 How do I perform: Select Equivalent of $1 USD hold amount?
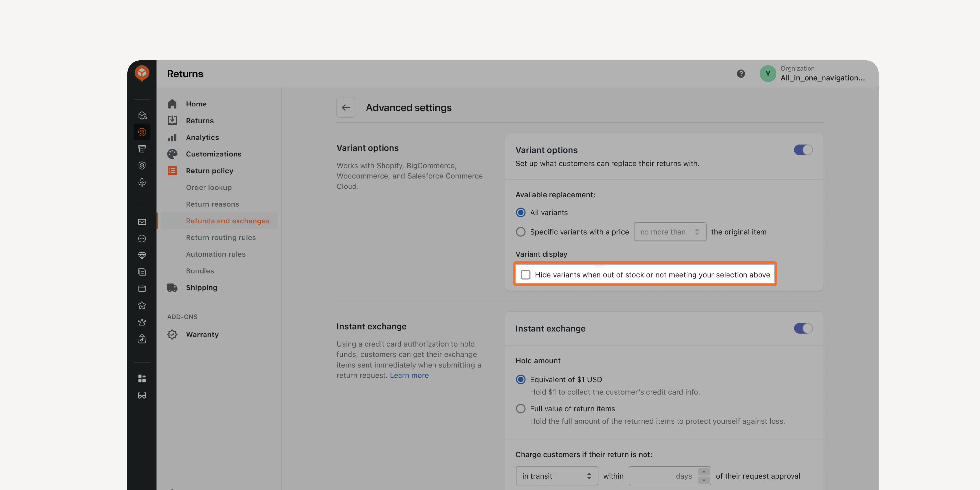520,379
